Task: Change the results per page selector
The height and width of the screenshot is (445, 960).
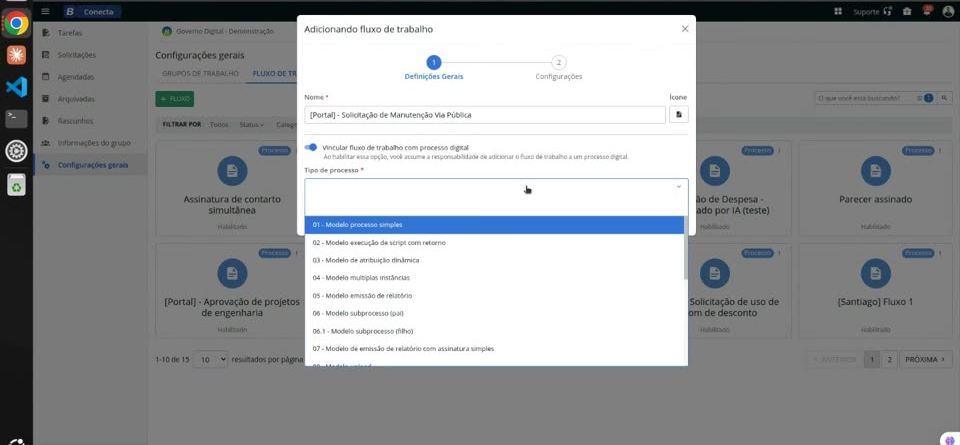Action: [210, 359]
